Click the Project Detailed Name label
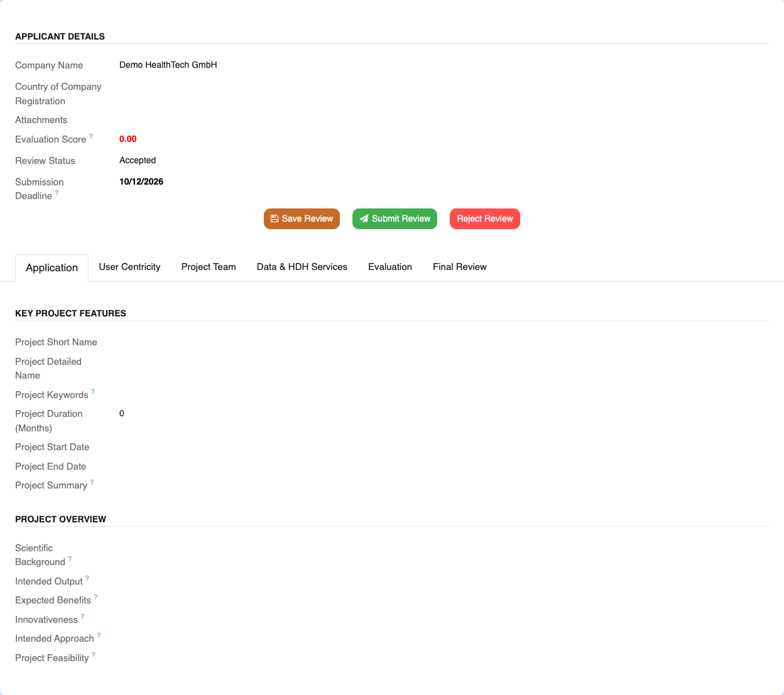The image size is (784, 695). (x=48, y=369)
